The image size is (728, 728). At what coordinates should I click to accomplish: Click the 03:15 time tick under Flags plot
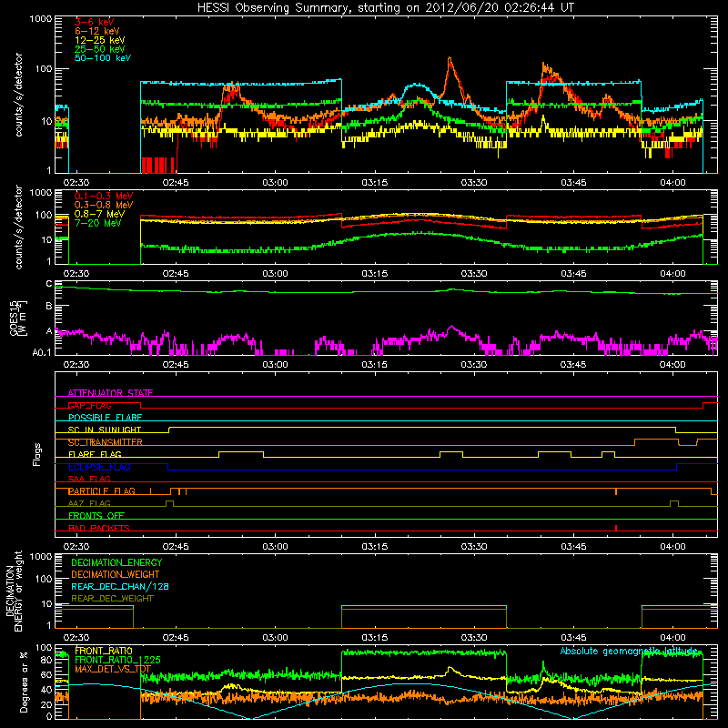(374, 547)
